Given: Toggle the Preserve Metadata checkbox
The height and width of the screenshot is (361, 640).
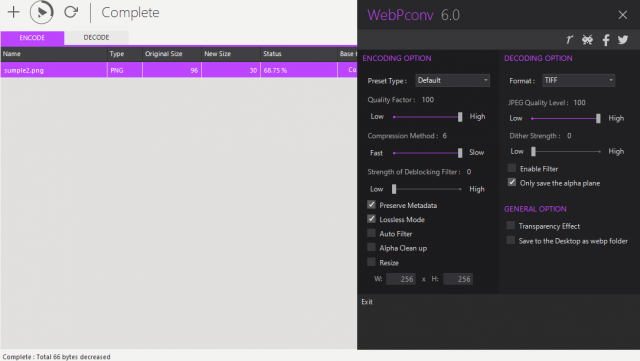Looking at the screenshot, I should (371, 205).
